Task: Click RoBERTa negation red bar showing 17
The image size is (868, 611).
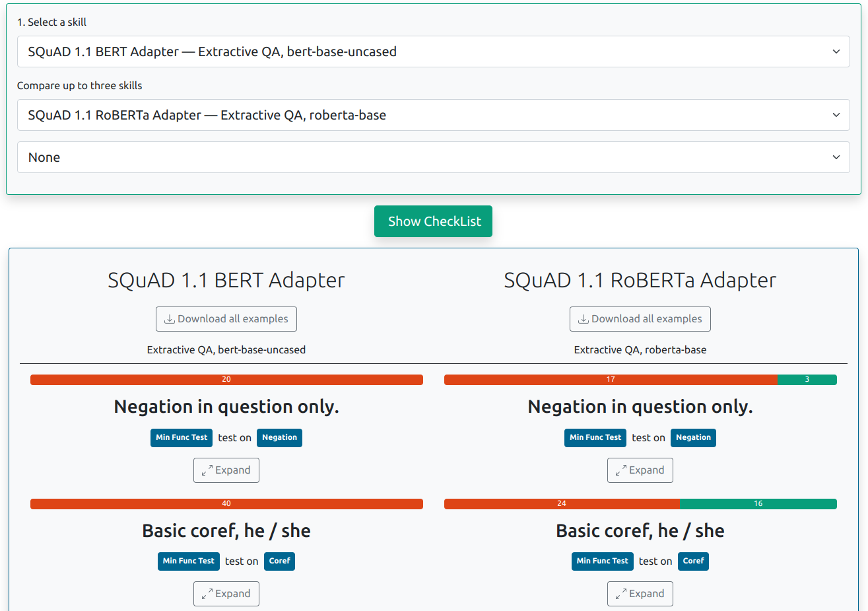Action: (x=611, y=380)
